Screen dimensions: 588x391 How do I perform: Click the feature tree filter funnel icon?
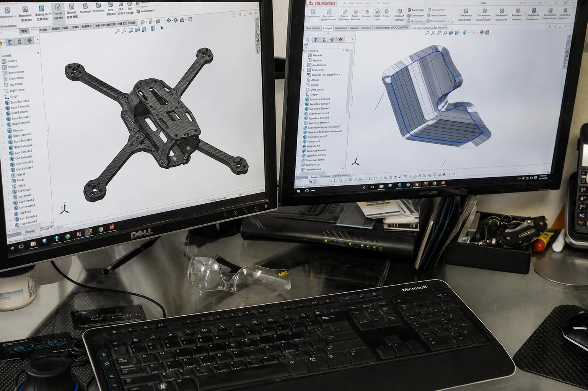tap(306, 45)
